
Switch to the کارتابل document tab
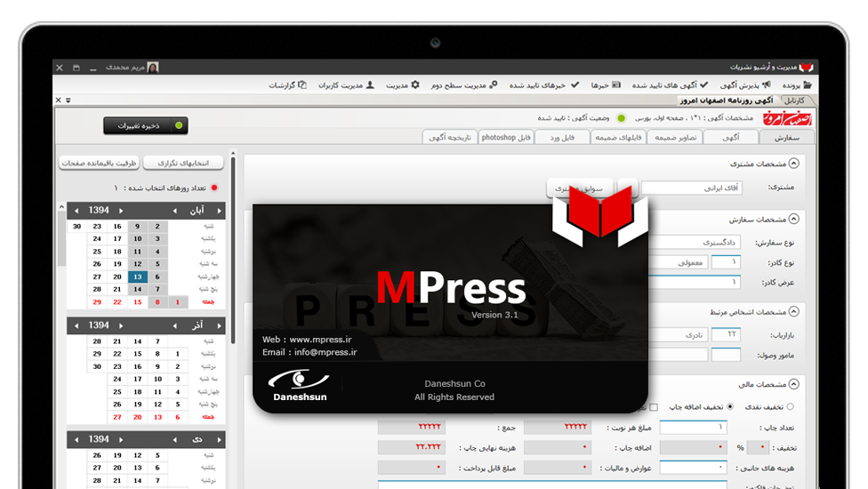[794, 100]
